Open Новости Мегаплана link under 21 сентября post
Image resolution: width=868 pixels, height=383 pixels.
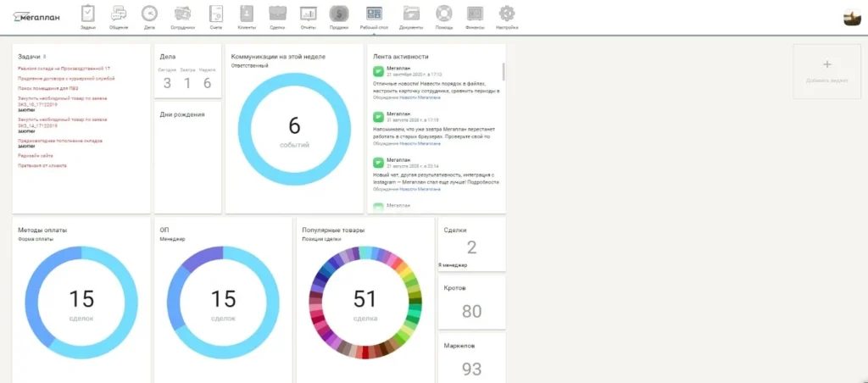point(420,97)
